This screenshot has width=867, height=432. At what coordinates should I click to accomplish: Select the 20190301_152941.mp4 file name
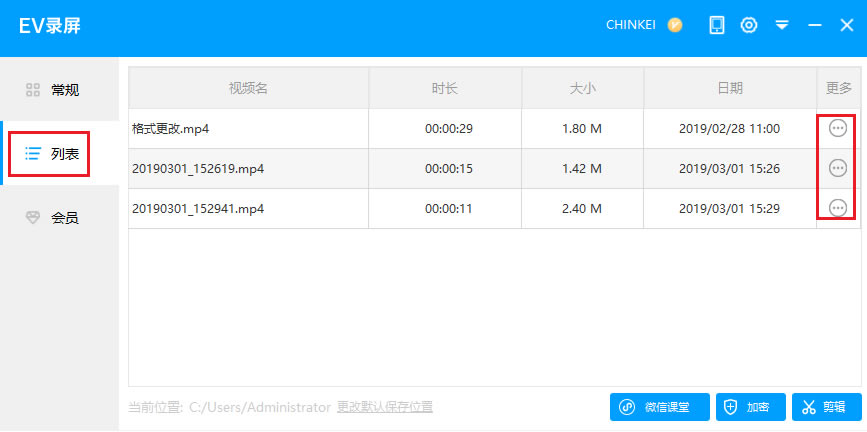pos(198,209)
